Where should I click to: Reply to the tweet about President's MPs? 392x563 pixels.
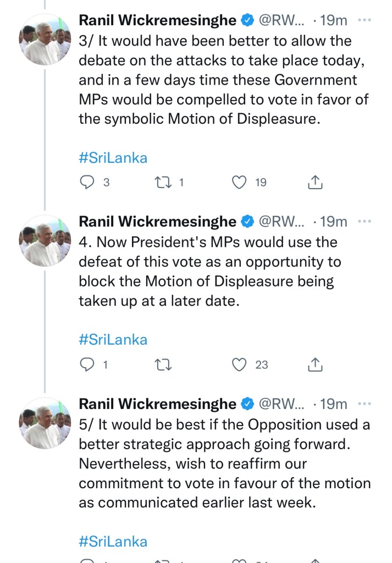[88, 364]
